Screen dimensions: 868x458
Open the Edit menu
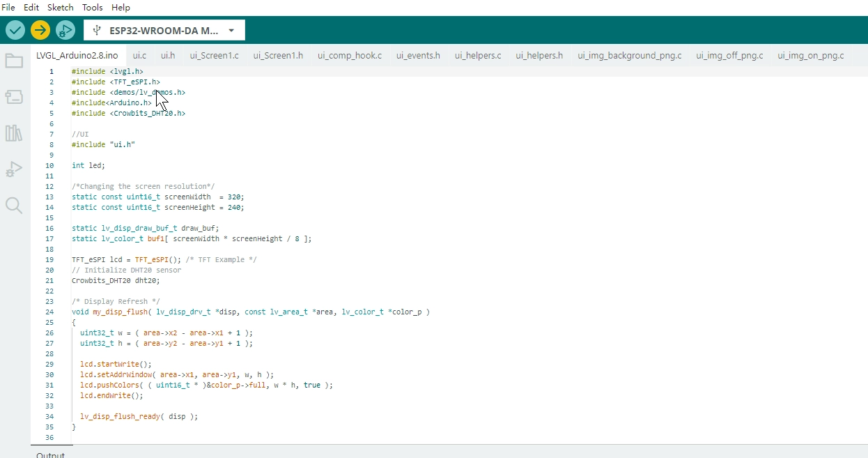point(31,7)
